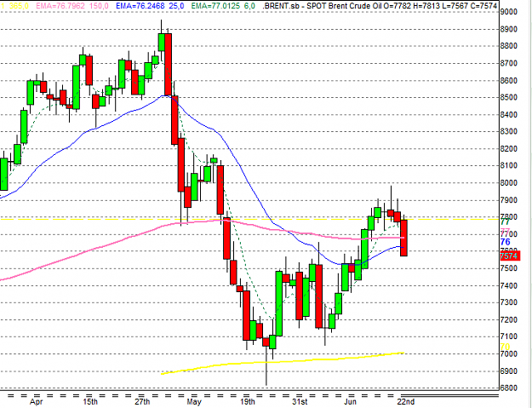Screen dimensions: 532x408
Task: Click the 9000 price axis label
Action: pos(508,12)
